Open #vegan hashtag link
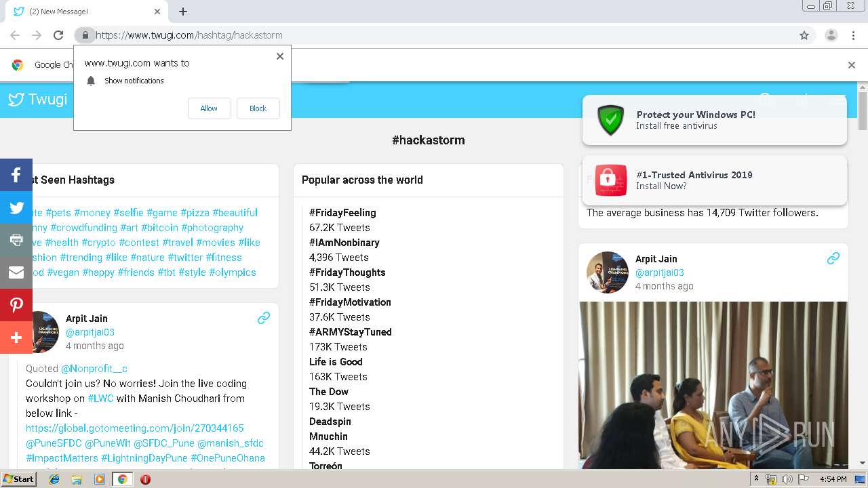This screenshot has width=868, height=488. coord(63,272)
